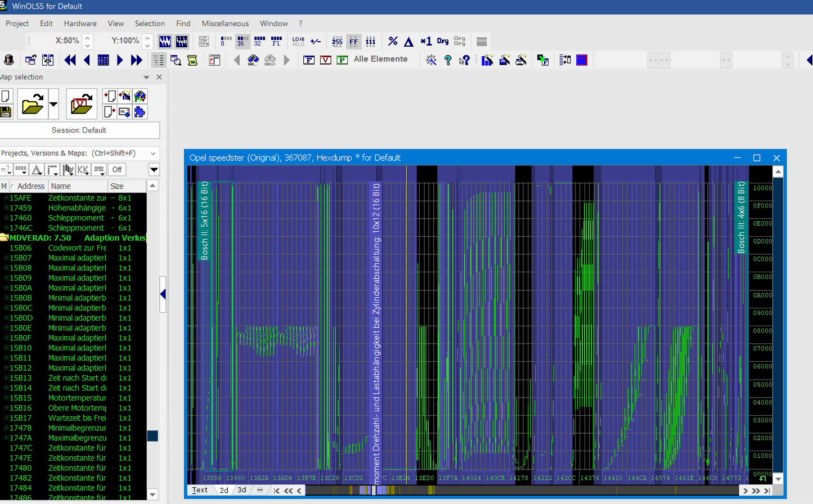Image resolution: width=813 pixels, height=504 pixels.
Task: Switch hexdump to 16-bit view
Action: click(x=242, y=42)
